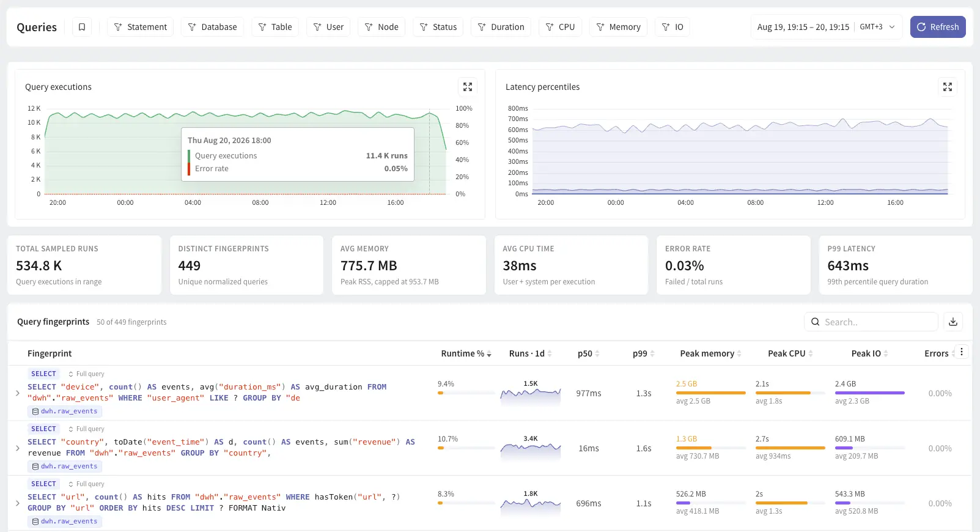Sort by Peak CPU column
The height and width of the screenshot is (532, 980).
click(x=790, y=353)
